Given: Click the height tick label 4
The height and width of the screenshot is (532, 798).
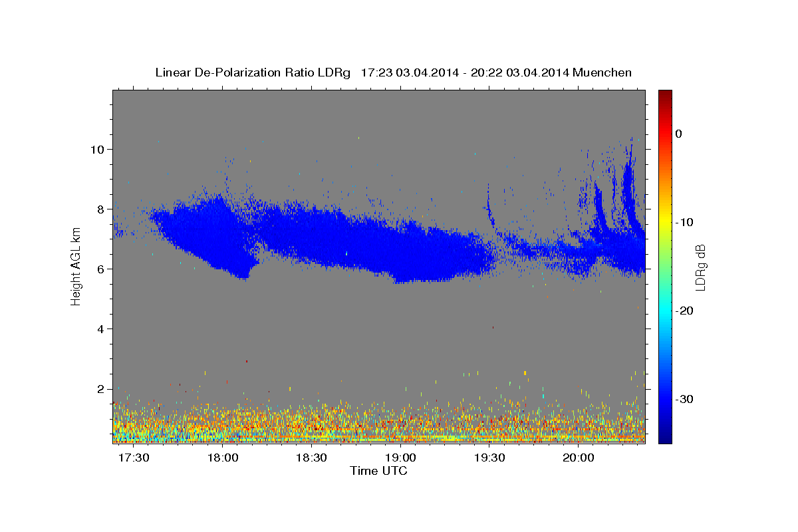Looking at the screenshot, I should [x=100, y=329].
